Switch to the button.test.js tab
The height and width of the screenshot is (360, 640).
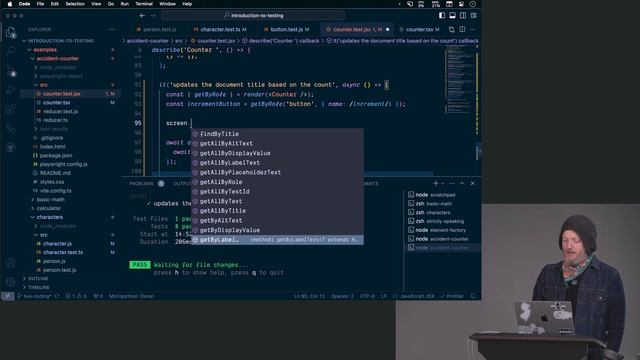click(286, 29)
